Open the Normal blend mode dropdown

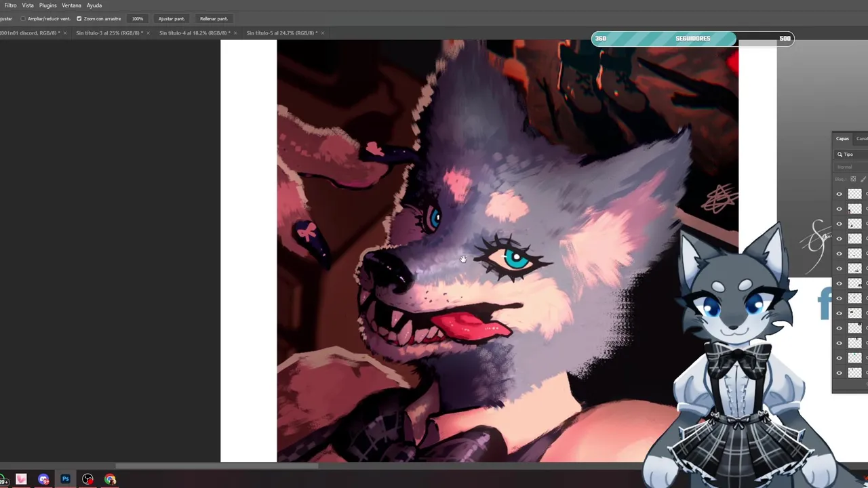click(852, 167)
